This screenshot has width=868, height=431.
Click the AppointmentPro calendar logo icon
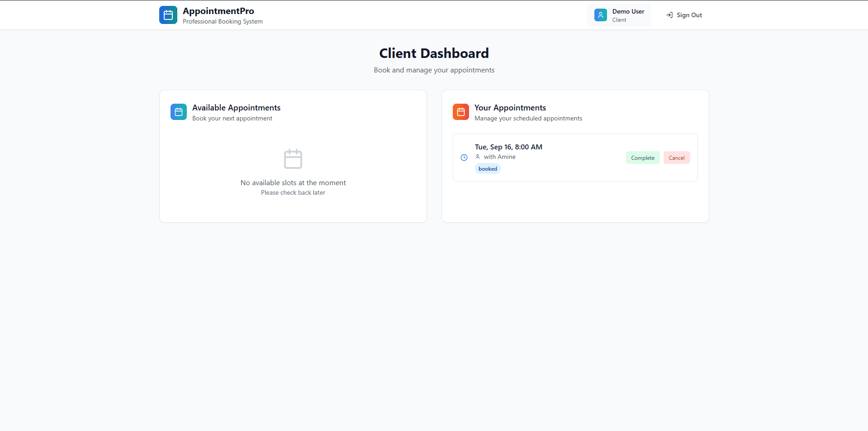click(x=168, y=15)
